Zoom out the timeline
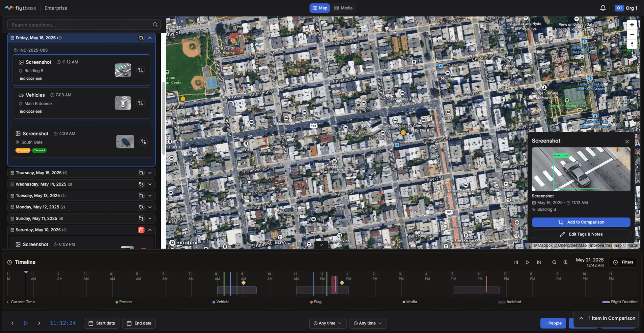Image resolution: width=644 pixels, height=333 pixels. pos(554,262)
